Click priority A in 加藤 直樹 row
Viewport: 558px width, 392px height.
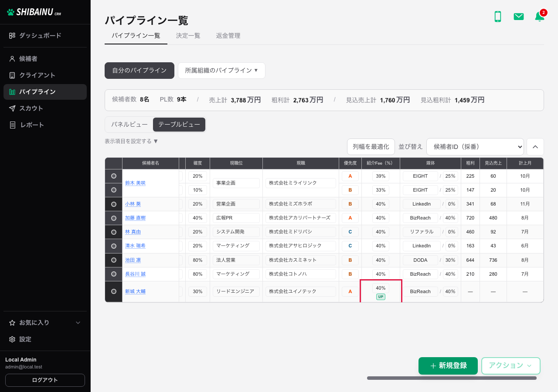tap(350, 218)
